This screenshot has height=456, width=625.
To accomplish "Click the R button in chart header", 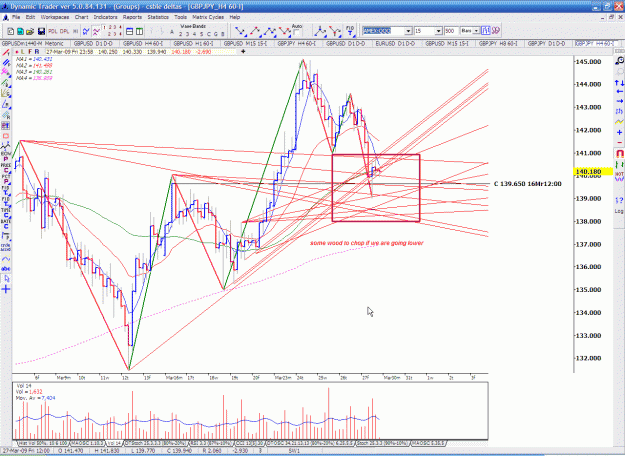I will (37, 52).
